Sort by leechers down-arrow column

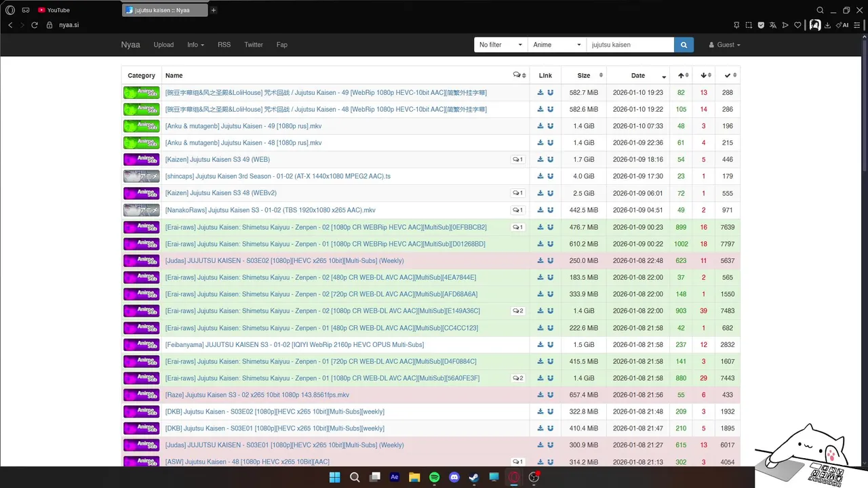click(x=704, y=75)
